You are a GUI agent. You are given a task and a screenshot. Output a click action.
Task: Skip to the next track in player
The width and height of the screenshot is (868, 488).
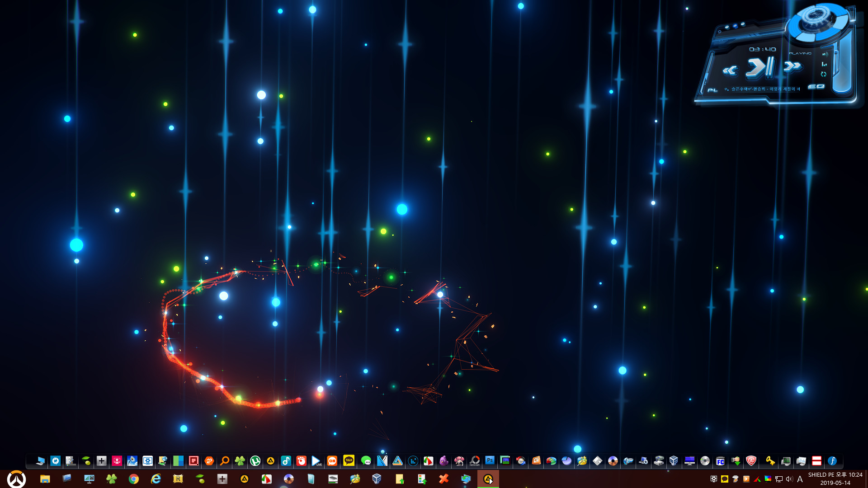[792, 67]
